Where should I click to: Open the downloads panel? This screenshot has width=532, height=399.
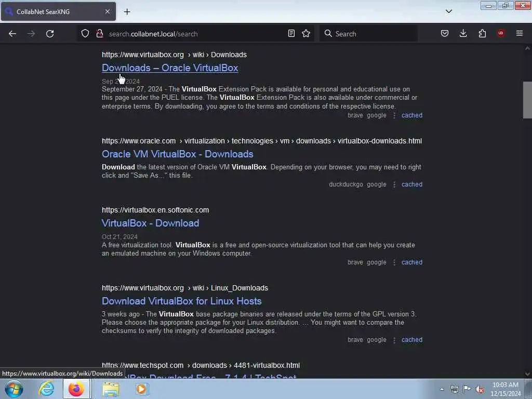[463, 33]
